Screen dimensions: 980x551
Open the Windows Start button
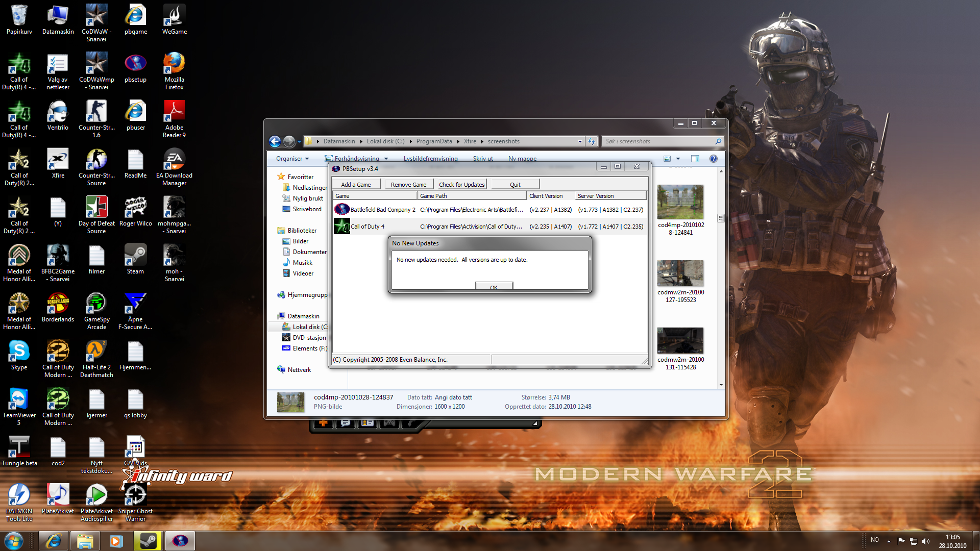14,541
